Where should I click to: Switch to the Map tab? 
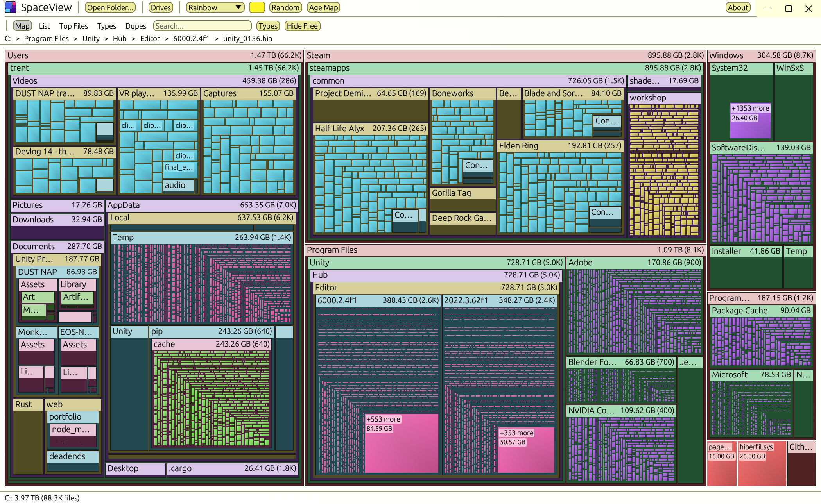tap(22, 26)
